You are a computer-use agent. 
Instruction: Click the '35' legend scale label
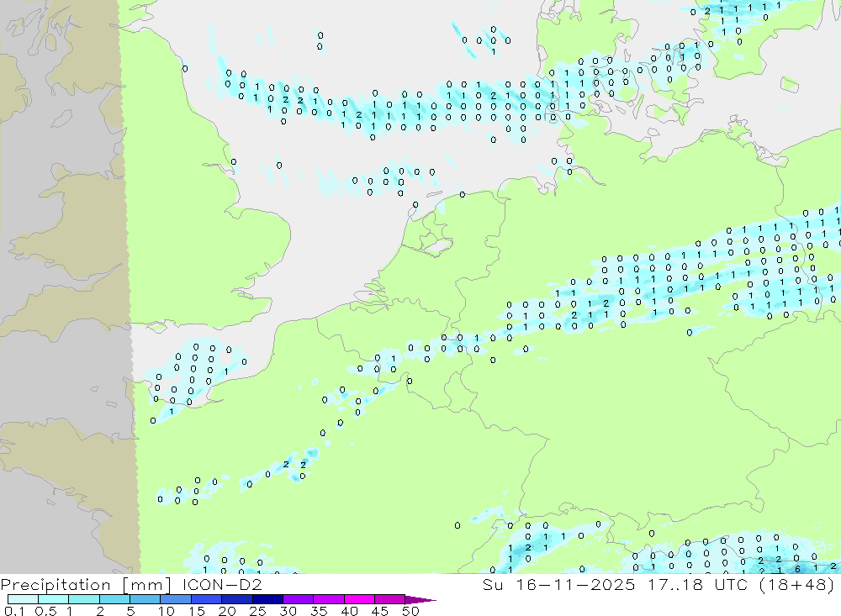point(319,611)
